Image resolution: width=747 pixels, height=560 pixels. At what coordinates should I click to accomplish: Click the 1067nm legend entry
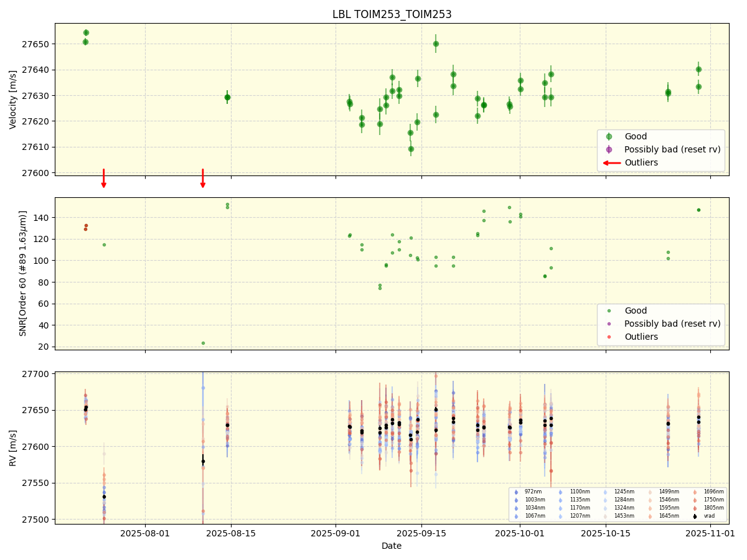[530, 516]
